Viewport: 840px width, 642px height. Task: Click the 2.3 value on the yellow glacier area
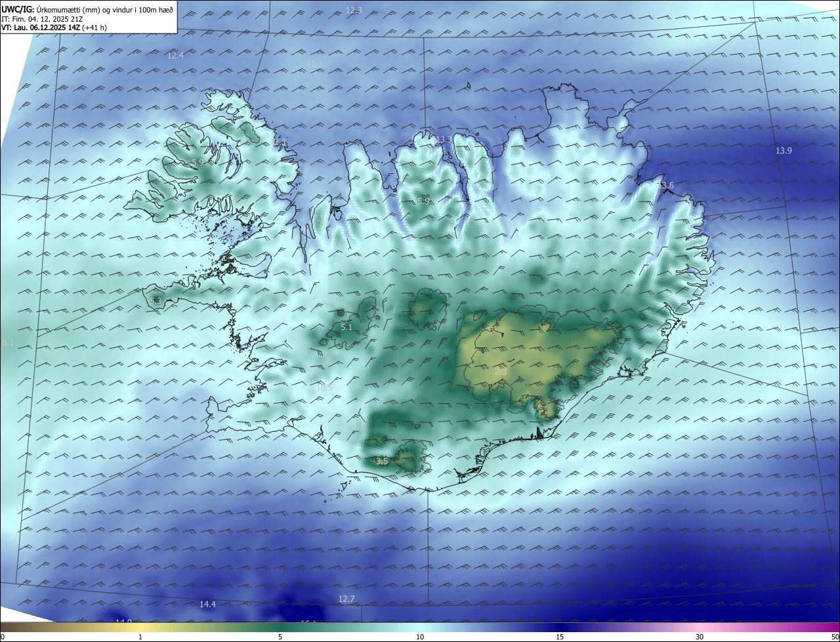(500, 372)
